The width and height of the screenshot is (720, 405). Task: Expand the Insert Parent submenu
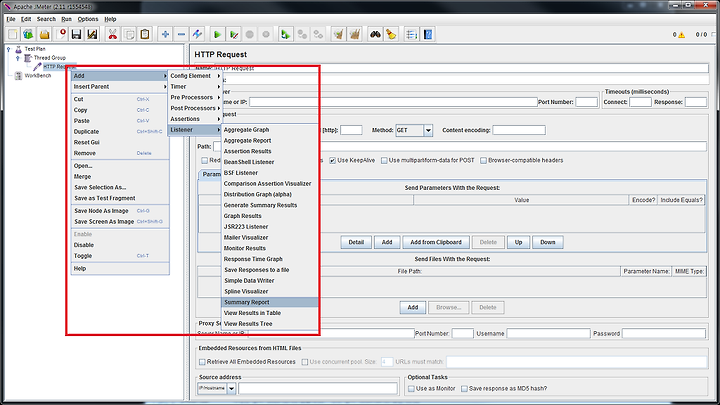coord(120,86)
